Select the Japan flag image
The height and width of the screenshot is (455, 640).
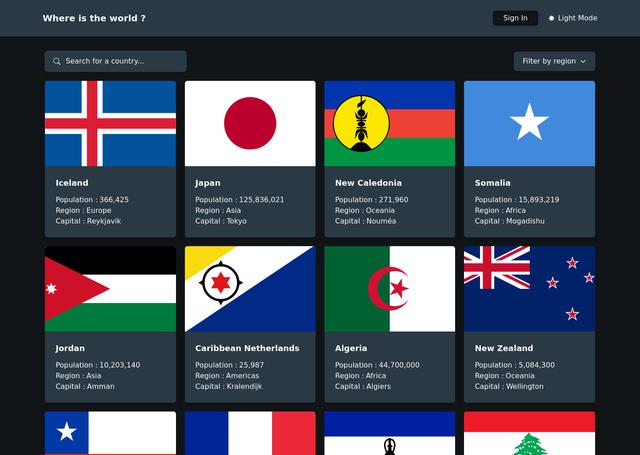(250, 123)
